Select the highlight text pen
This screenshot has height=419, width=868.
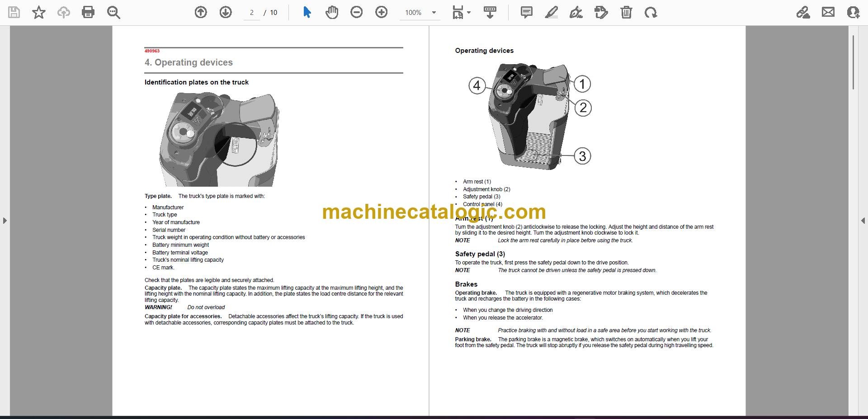[x=552, y=12]
